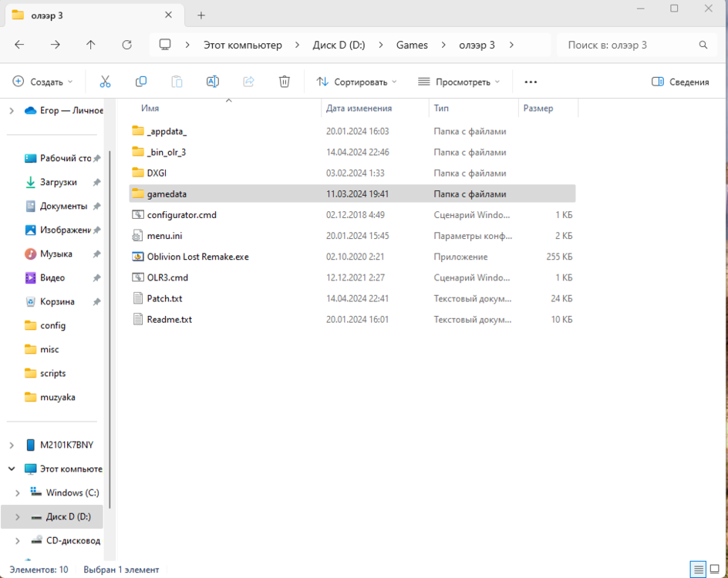This screenshot has height=578, width=728.
Task: Open the Просмотреть view dropdown
Action: [459, 82]
